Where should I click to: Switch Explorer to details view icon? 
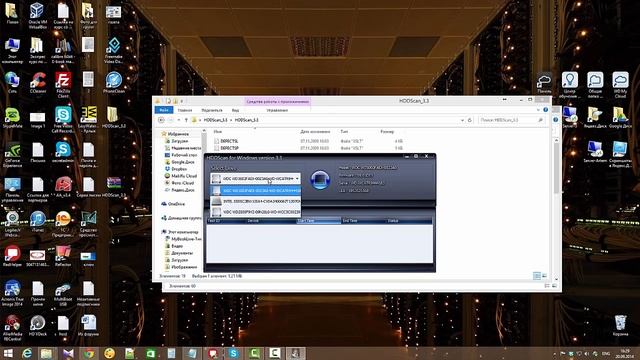click(x=537, y=276)
